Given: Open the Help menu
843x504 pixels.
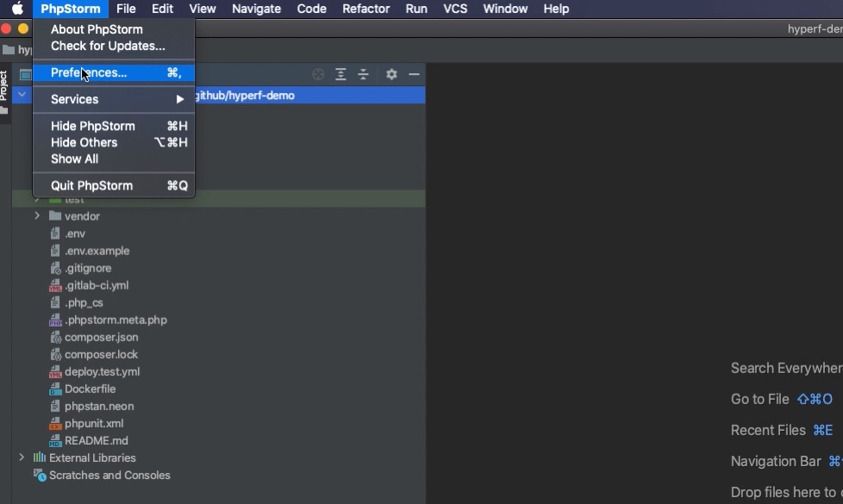Looking at the screenshot, I should point(556,9).
